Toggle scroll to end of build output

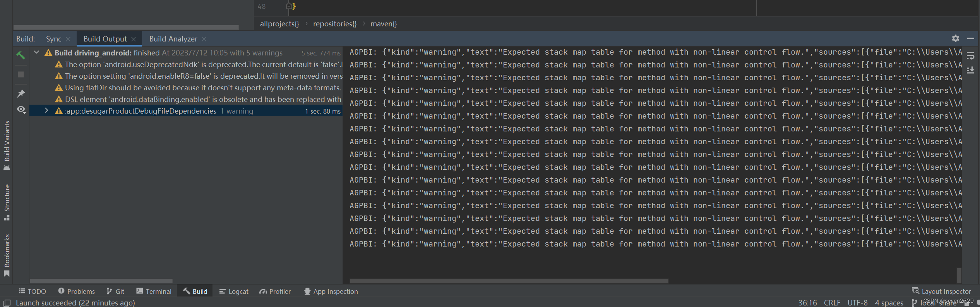(x=970, y=70)
